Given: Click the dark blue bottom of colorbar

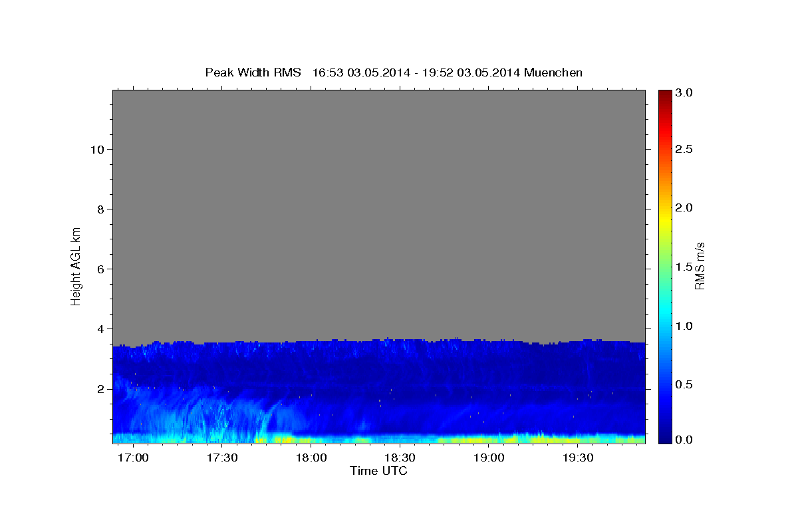Looking at the screenshot, I should click(665, 436).
